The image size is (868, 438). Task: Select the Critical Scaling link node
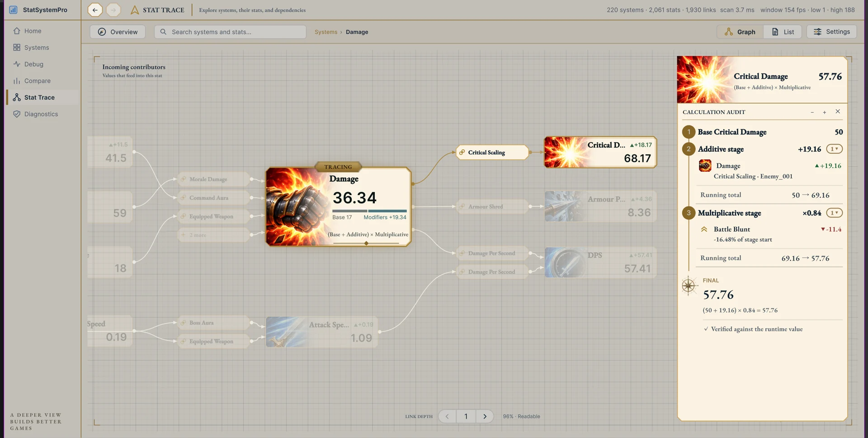(x=492, y=152)
